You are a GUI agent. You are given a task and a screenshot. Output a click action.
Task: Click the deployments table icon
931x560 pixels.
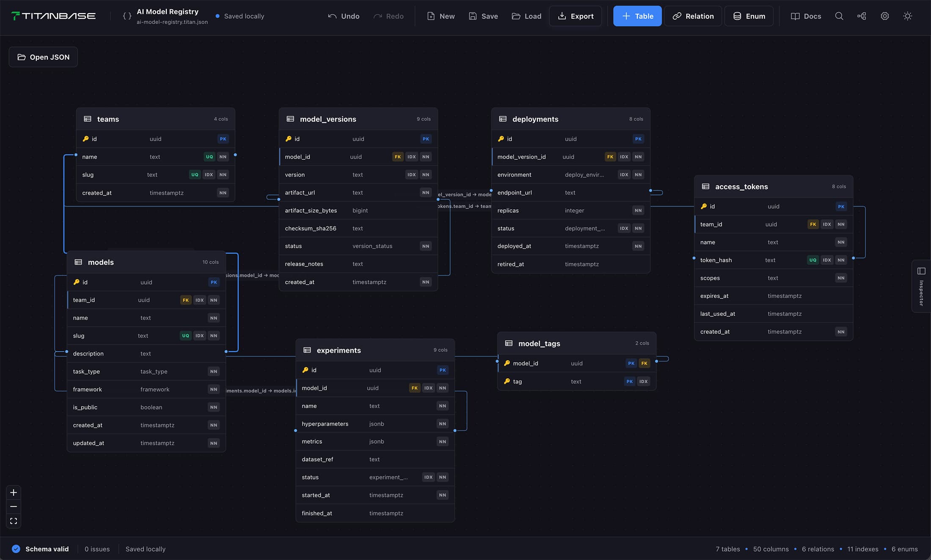[x=503, y=119]
